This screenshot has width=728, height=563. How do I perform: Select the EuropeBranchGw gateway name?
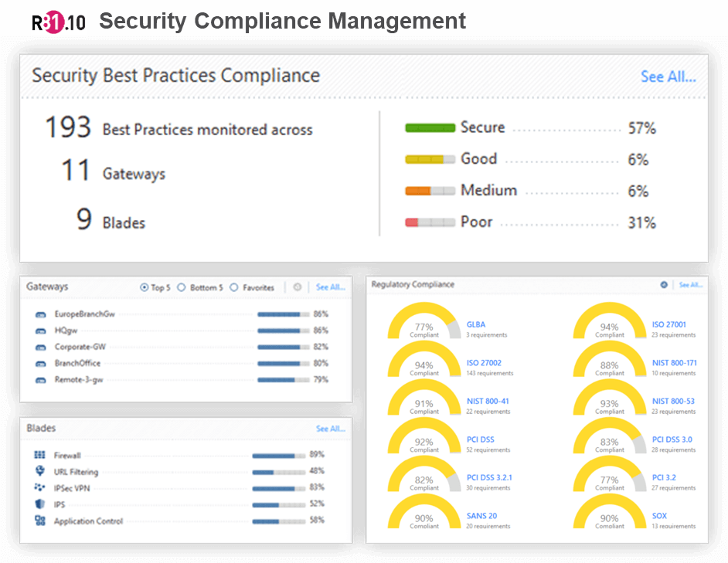pos(84,314)
